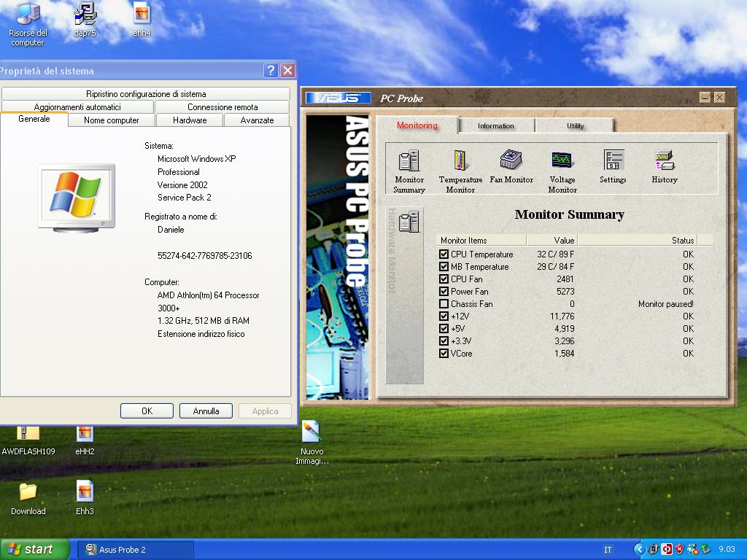The height and width of the screenshot is (560, 747).
Task: Click the help question mark in Proprietà del sistema
Action: pyautogui.click(x=270, y=71)
